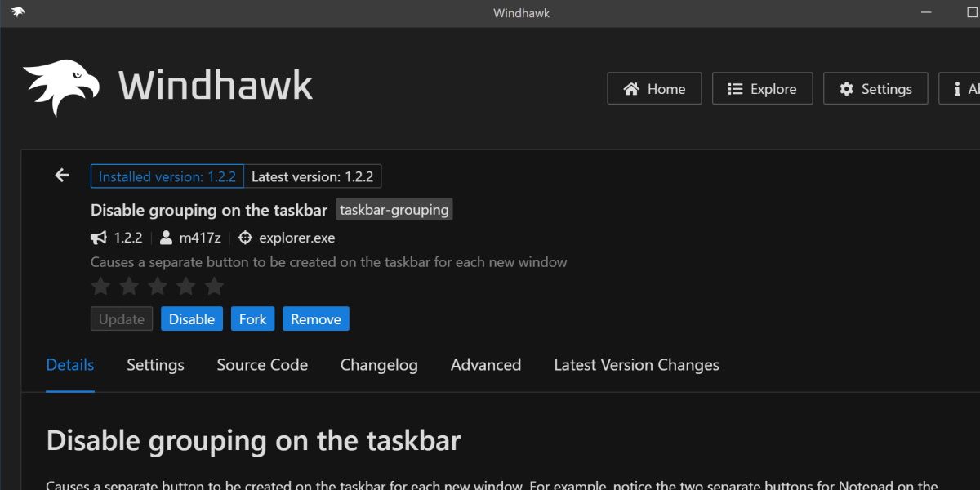This screenshot has width=980, height=490.
Task: Open the About section
Action: (x=960, y=88)
